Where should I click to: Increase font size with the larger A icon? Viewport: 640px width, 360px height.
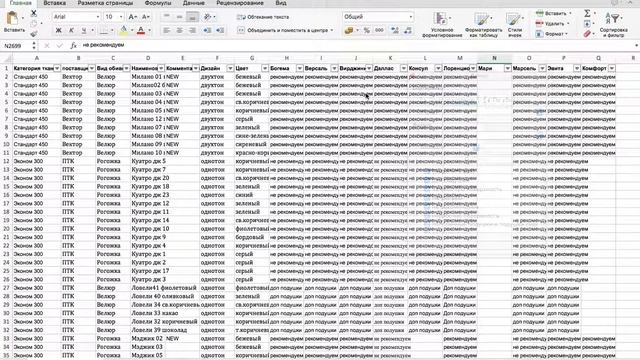click(x=132, y=17)
